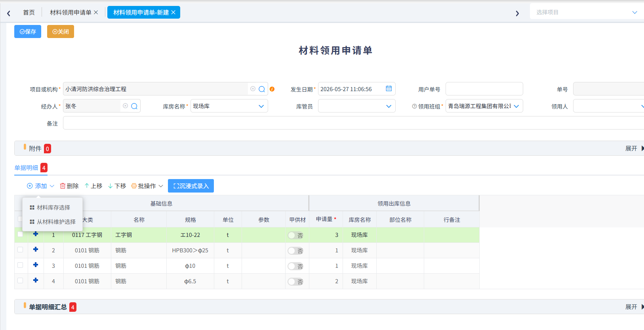Image resolution: width=644 pixels, height=330 pixels.
Task: Expand the 单据明细汇总 section
Action: (x=634, y=307)
